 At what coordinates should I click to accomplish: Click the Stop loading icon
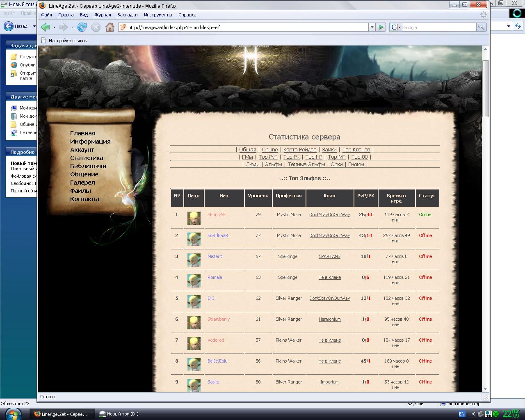tap(96, 27)
